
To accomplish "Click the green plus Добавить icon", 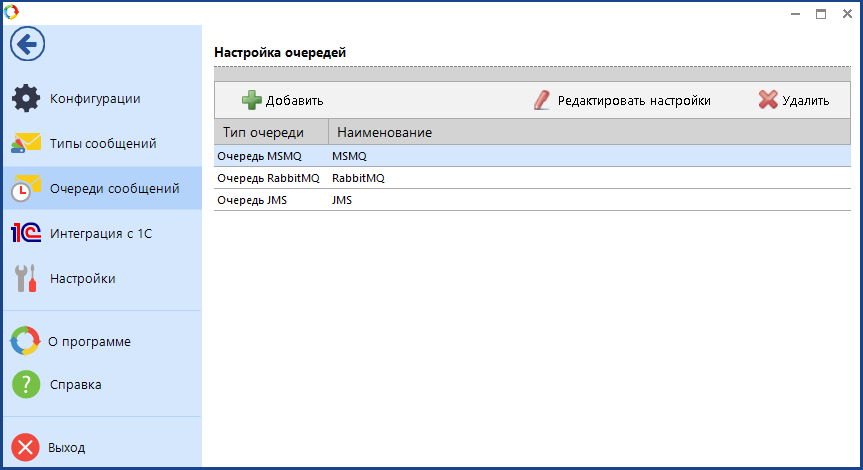I will [252, 100].
